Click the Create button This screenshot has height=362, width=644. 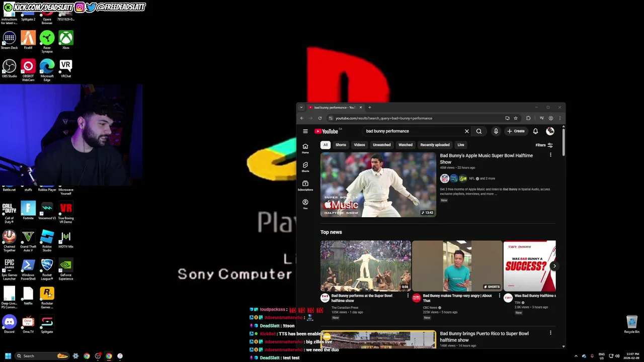(x=516, y=131)
